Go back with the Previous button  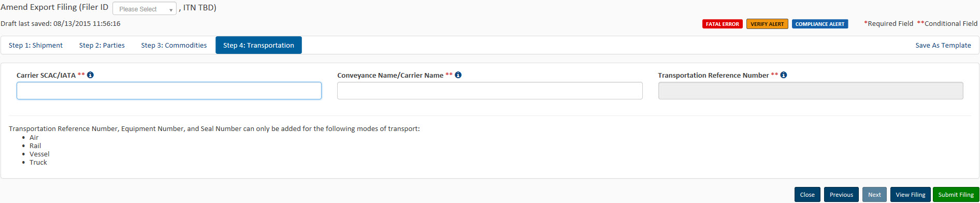click(x=841, y=195)
